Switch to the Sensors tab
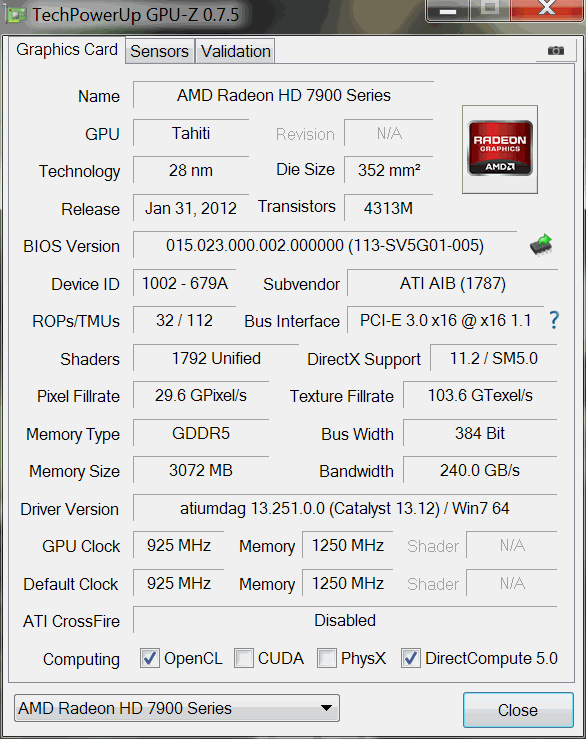Image resolution: width=586 pixels, height=739 pixels. [159, 51]
